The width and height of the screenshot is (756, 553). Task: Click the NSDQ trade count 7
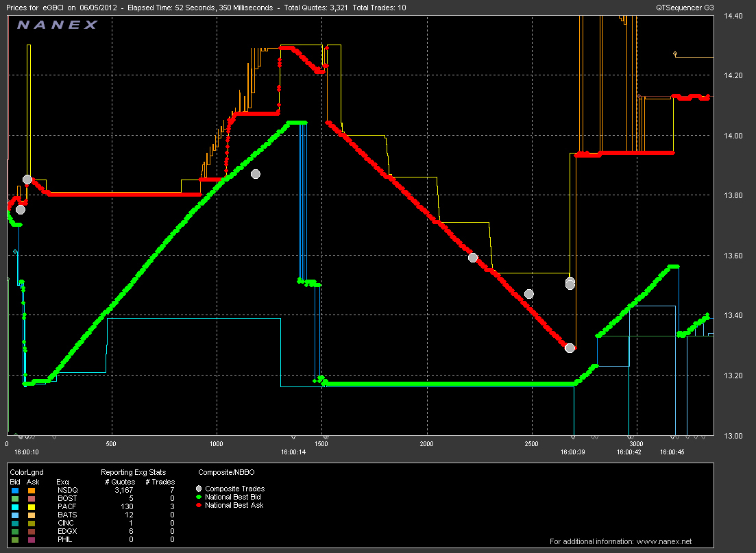tap(172, 491)
